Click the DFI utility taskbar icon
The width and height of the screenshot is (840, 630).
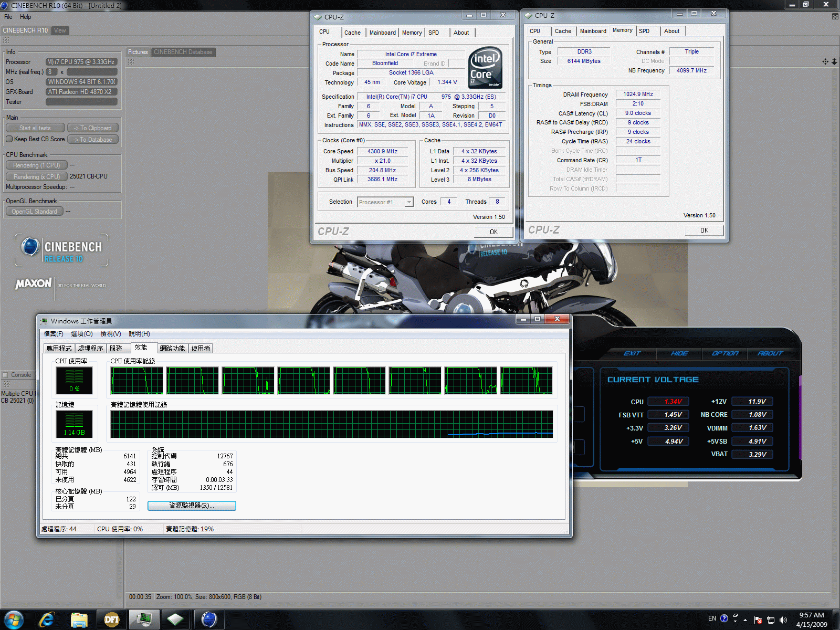tap(111, 619)
